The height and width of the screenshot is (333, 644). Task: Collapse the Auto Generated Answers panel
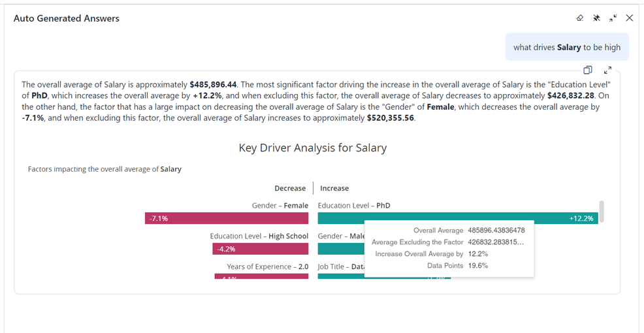click(613, 18)
